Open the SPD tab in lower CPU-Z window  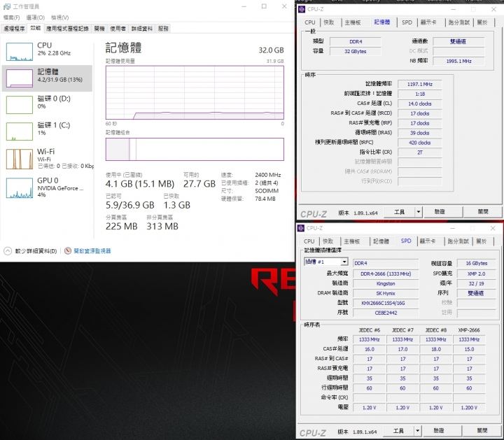406,241
